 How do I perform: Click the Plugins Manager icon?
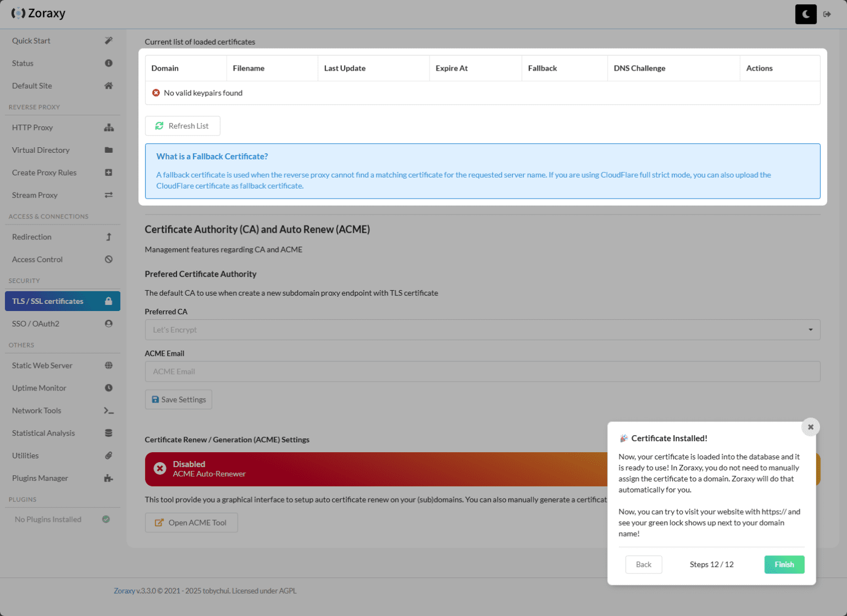click(x=109, y=478)
